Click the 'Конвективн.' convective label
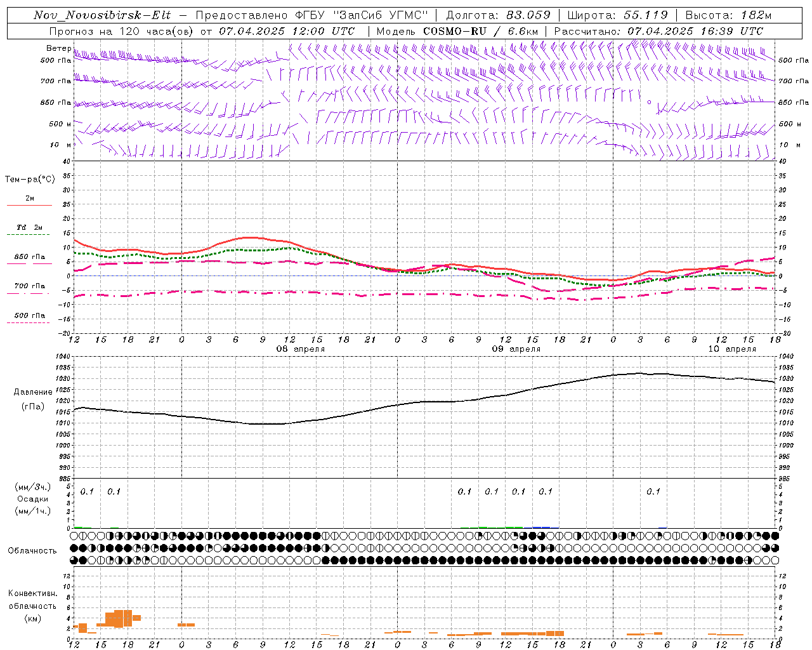 pyautogui.click(x=33, y=594)
